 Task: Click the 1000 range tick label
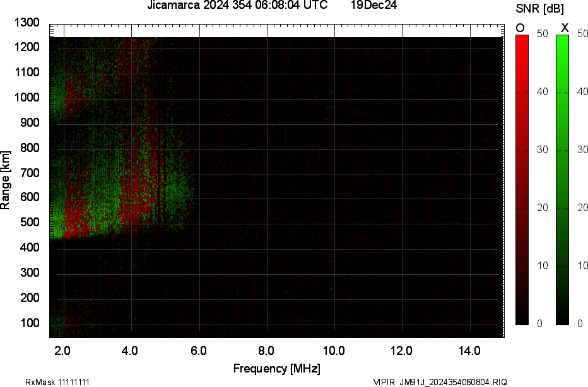pos(27,98)
